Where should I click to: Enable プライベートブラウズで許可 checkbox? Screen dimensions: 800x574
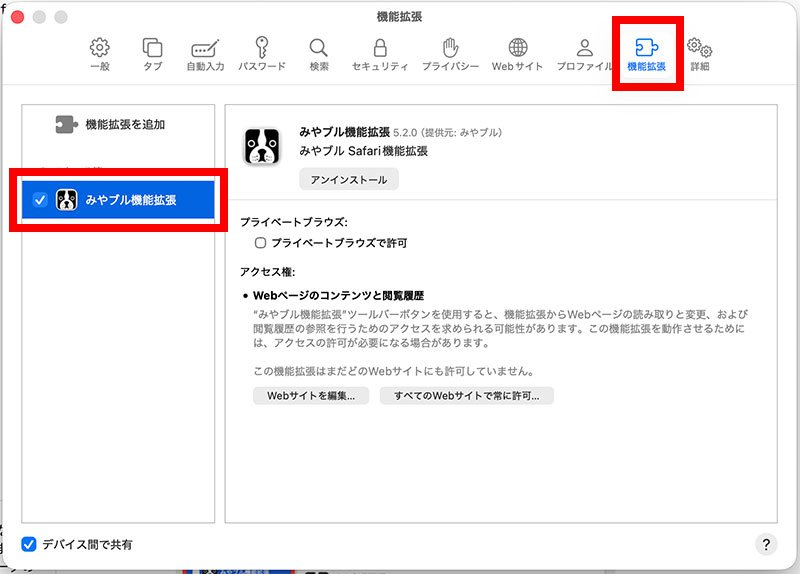click(x=260, y=243)
